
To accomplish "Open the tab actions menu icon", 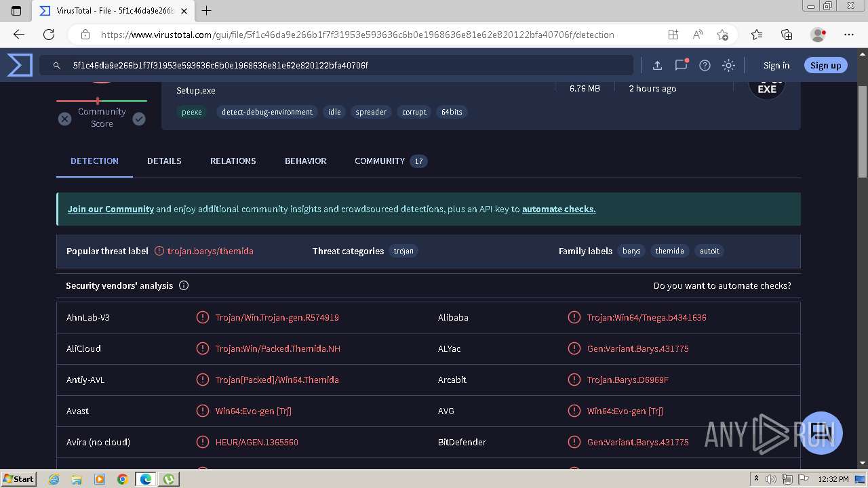I will 16,11.
